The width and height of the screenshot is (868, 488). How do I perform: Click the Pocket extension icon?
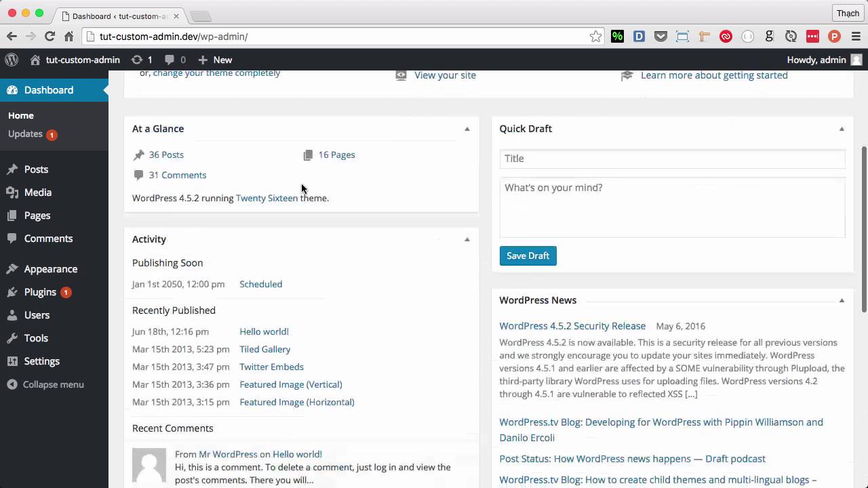[x=660, y=37]
